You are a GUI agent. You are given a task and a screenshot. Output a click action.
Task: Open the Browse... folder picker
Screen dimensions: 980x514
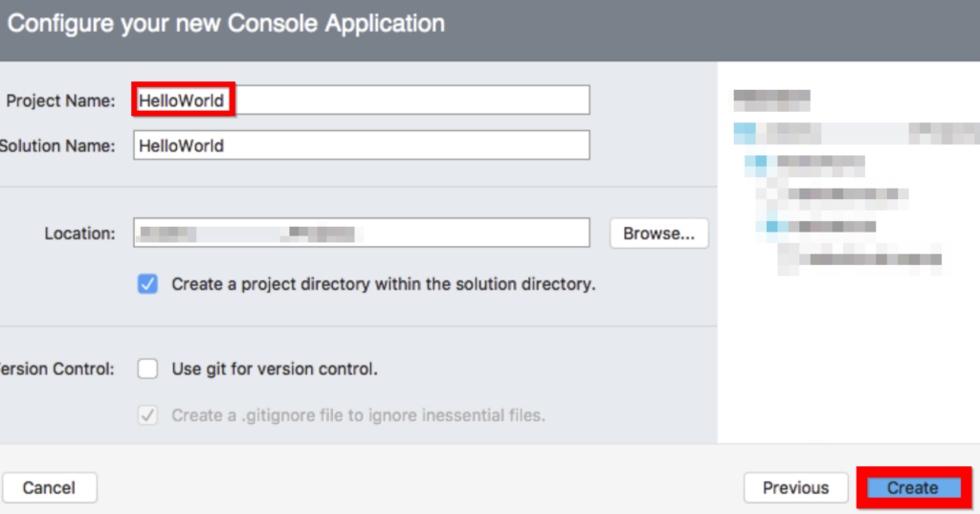pyautogui.click(x=658, y=234)
